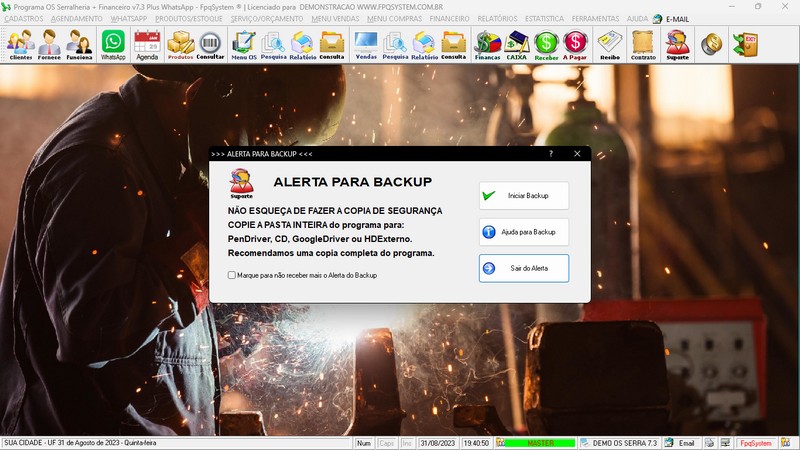Click Relatório icon in the Vendas group
The width and height of the screenshot is (800, 450).
[424, 44]
